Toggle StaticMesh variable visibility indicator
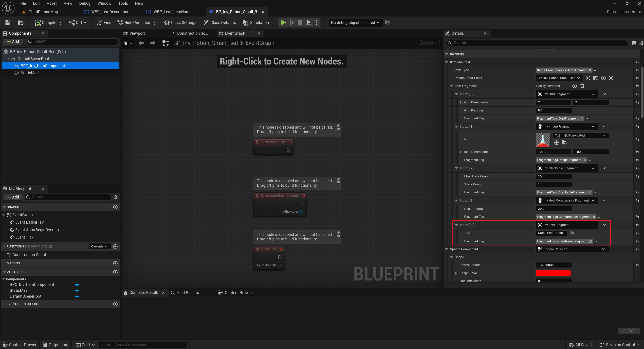This screenshot has width=644, height=349. [77, 290]
